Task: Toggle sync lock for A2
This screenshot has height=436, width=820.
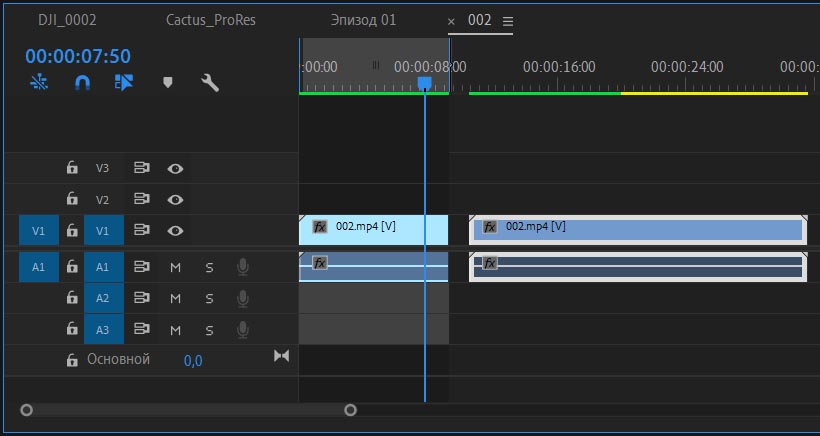Action: [x=141, y=297]
